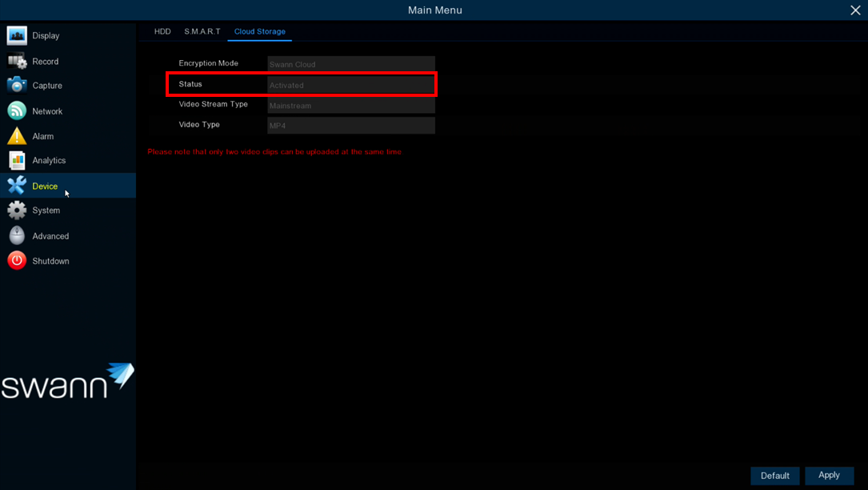The image size is (868, 490).
Task: Click the Network signal icon
Action: 17,111
